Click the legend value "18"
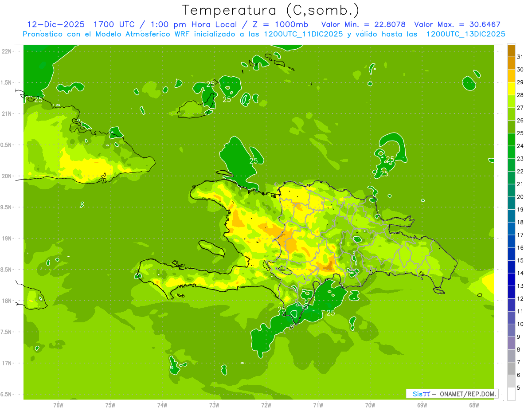This screenshot has height=411, width=532. coord(520,222)
